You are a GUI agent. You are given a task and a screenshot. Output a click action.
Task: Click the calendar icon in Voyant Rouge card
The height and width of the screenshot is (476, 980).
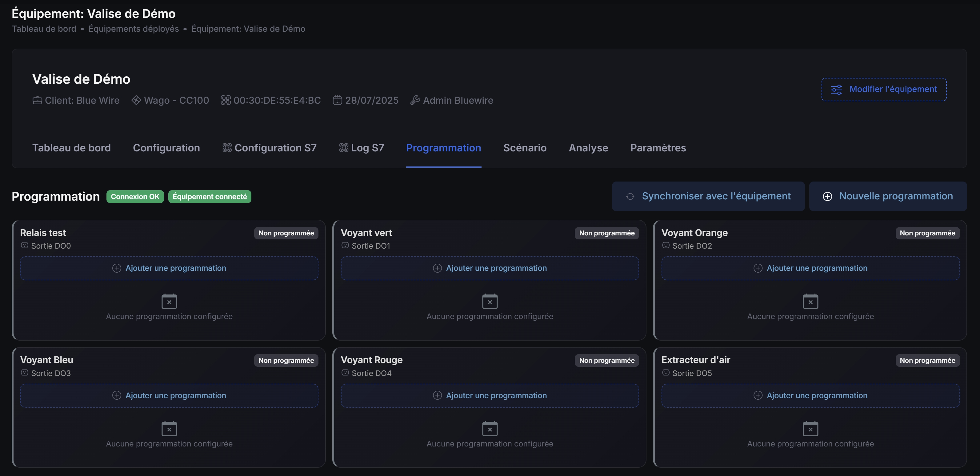[x=490, y=428]
